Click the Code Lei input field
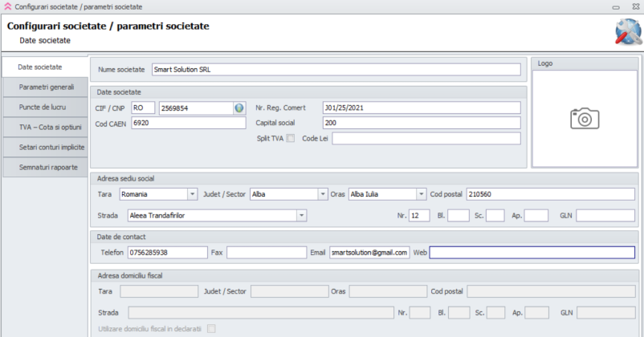The image size is (644, 337). coord(426,138)
